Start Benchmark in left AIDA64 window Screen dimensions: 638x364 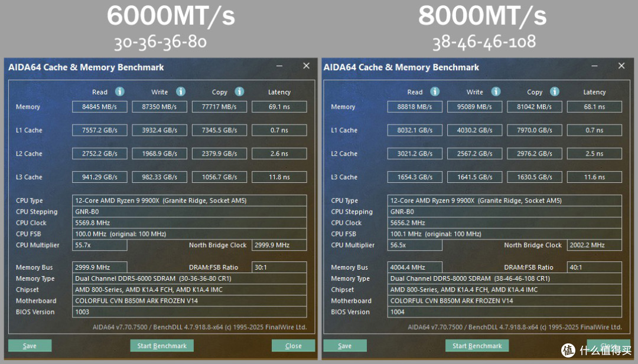(x=162, y=346)
